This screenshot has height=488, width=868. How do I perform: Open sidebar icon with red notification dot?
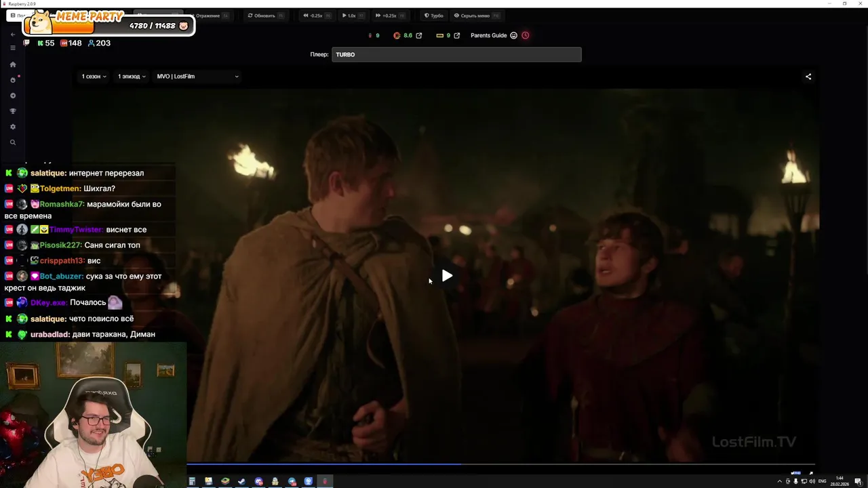[x=13, y=79]
